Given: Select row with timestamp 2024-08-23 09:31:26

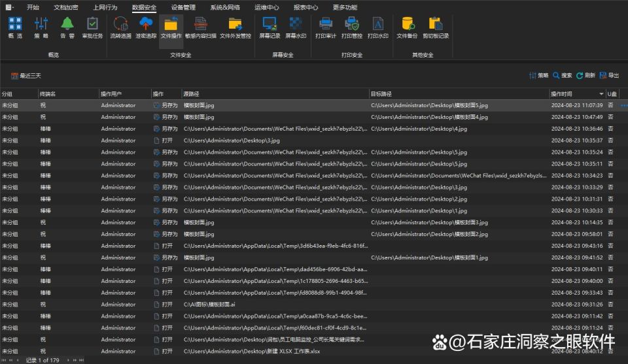Looking at the screenshot, I should point(314,305).
